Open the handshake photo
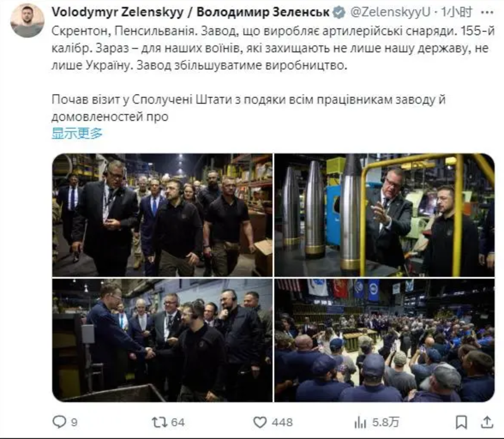 coord(162,340)
